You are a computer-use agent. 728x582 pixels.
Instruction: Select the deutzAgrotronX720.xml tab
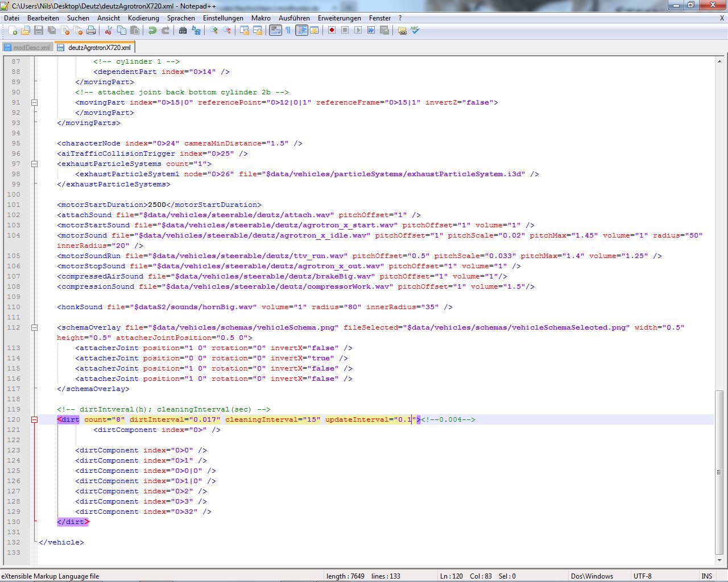click(94, 47)
